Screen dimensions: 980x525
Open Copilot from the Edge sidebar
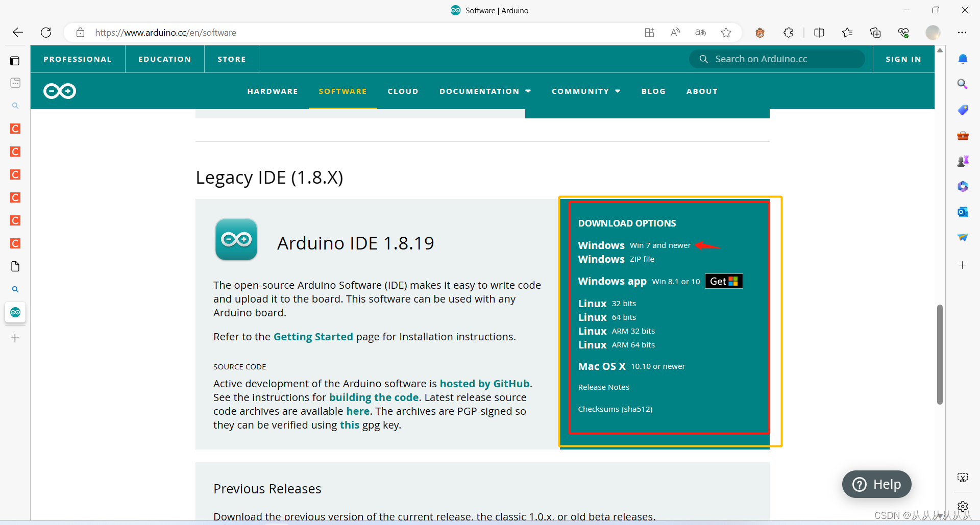(963, 186)
